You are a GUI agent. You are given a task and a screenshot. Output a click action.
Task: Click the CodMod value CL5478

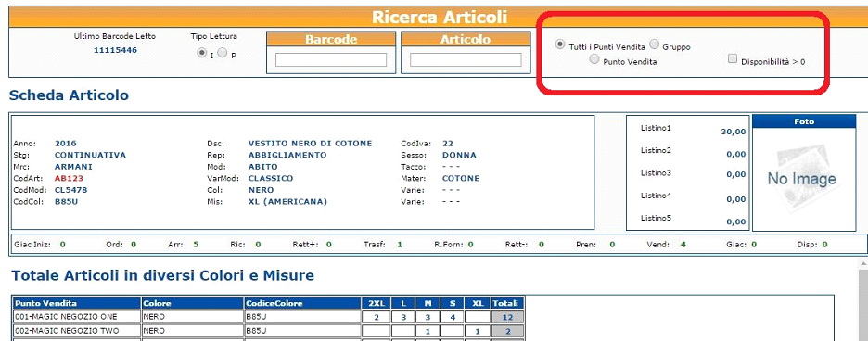[70, 190]
